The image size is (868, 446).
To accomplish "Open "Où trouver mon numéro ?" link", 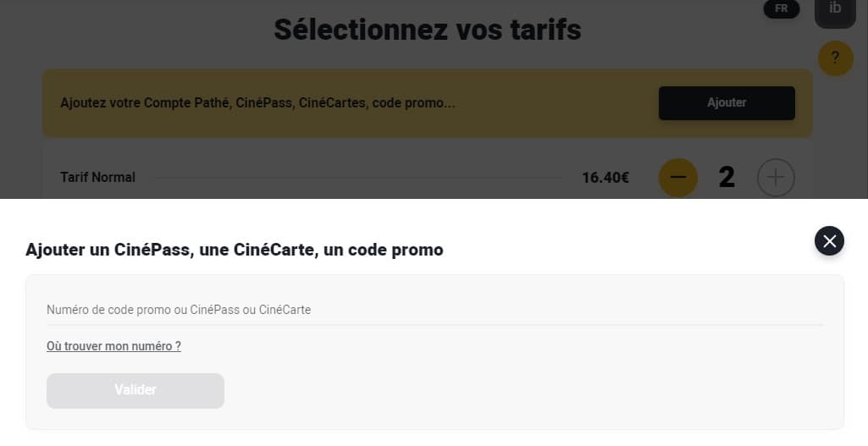I will coord(113,346).
